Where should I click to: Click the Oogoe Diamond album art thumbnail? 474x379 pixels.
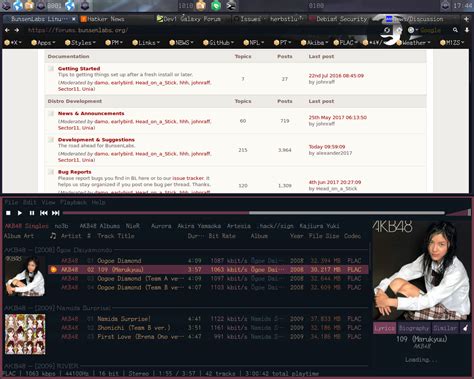click(x=25, y=276)
